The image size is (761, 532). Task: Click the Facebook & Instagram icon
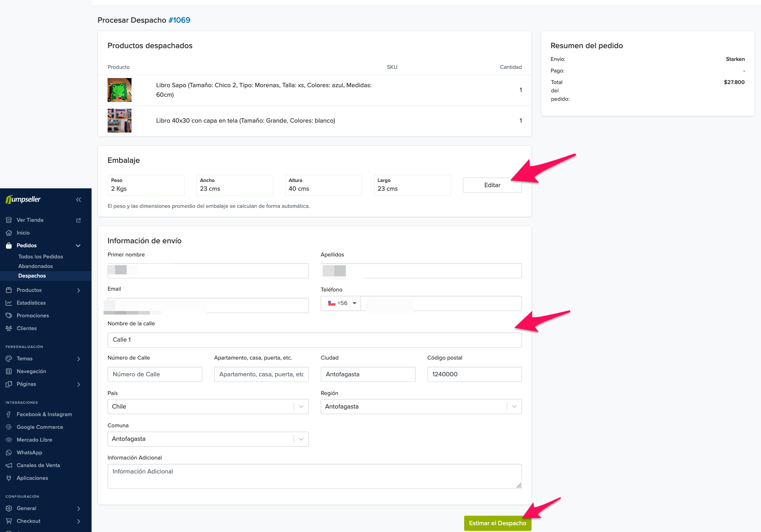(x=9, y=415)
